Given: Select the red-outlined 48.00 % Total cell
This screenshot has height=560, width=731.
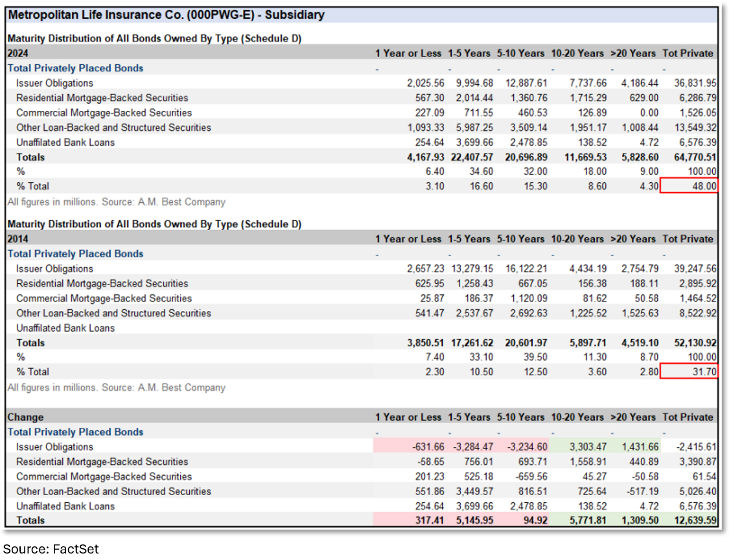Looking at the screenshot, I should (x=688, y=187).
